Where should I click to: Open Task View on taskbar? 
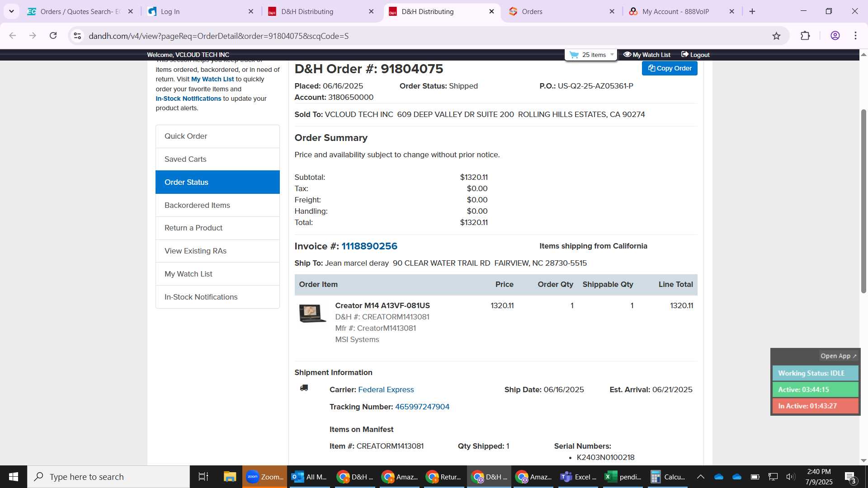click(x=203, y=477)
